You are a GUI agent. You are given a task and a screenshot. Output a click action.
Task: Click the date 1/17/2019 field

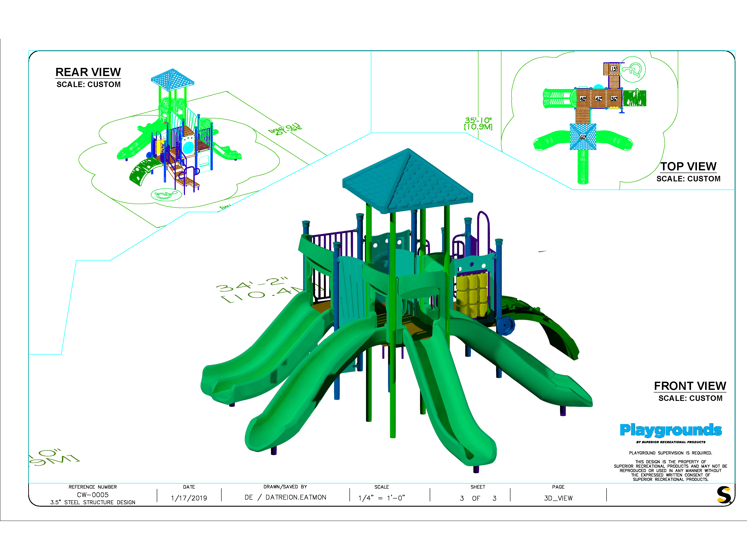tap(189, 498)
